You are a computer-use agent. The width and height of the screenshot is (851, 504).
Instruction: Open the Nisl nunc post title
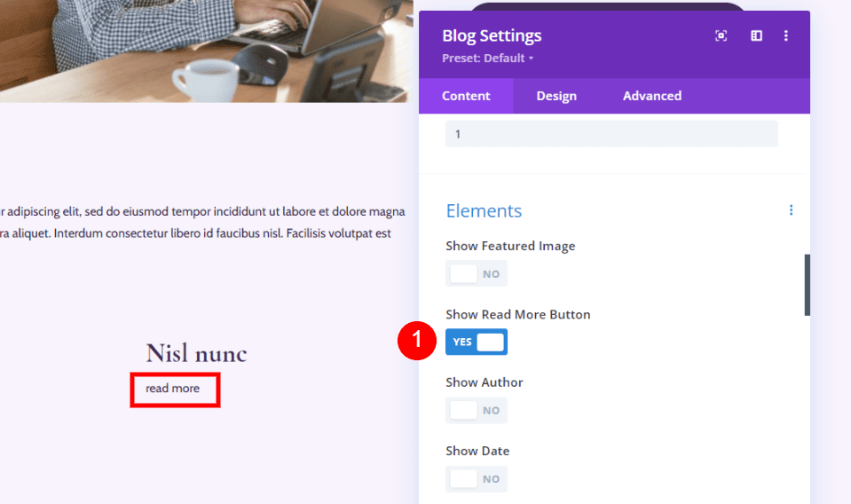196,353
